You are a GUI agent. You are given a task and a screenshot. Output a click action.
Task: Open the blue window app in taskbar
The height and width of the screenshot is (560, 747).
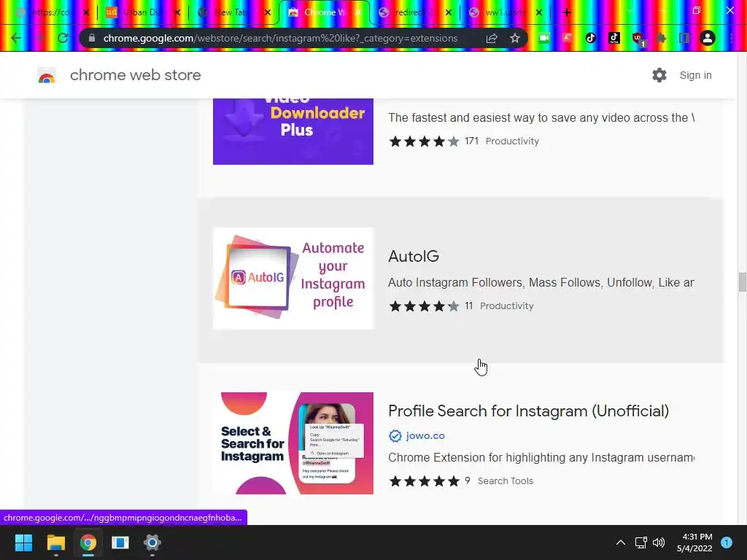[120, 542]
